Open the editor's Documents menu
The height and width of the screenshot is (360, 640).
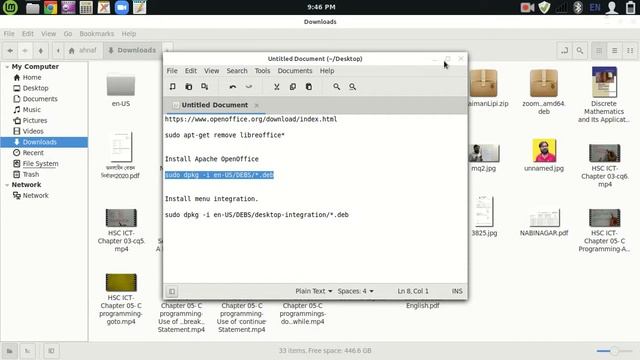coord(295,71)
